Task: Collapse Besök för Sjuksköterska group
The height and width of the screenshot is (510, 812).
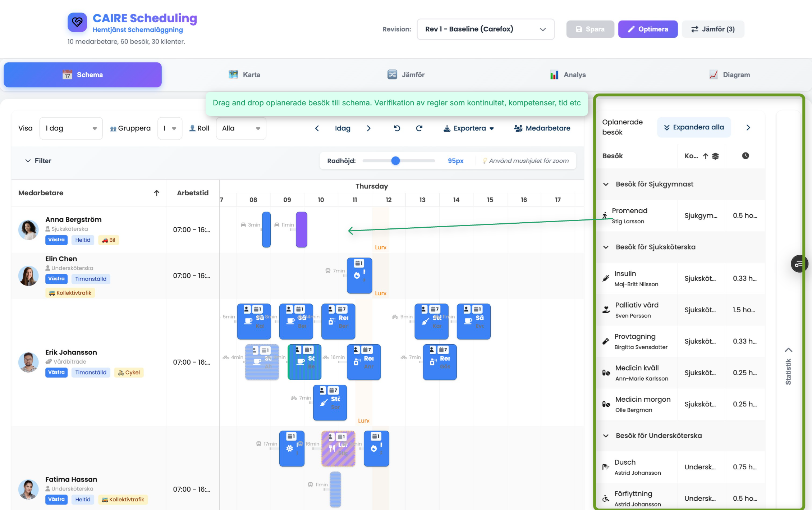Action: click(606, 247)
